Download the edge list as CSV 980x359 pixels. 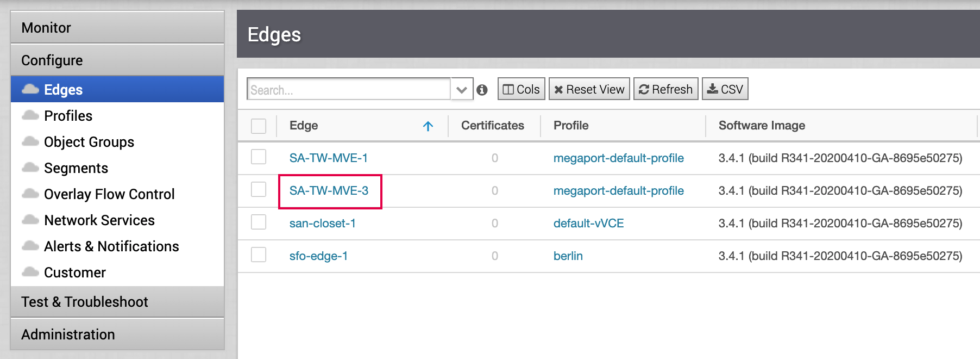pos(725,89)
